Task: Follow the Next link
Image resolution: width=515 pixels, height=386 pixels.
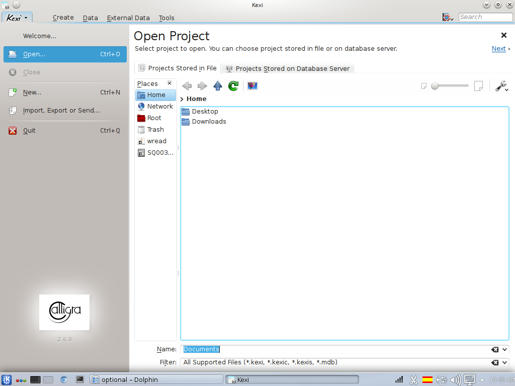Action: point(499,49)
